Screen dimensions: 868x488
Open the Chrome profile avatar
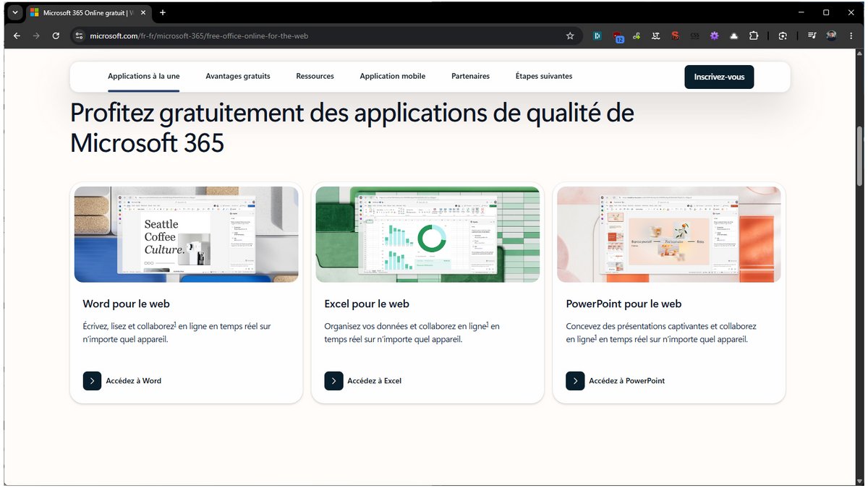point(832,35)
